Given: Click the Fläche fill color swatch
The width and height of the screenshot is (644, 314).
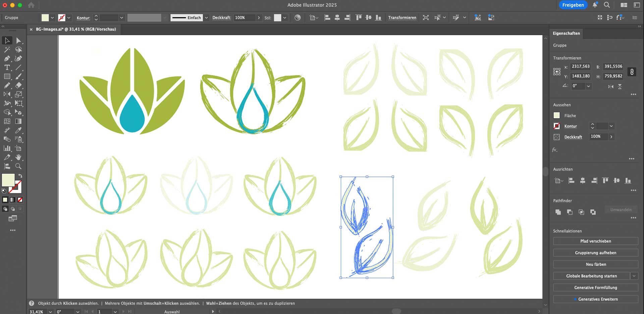Looking at the screenshot, I should (x=557, y=116).
